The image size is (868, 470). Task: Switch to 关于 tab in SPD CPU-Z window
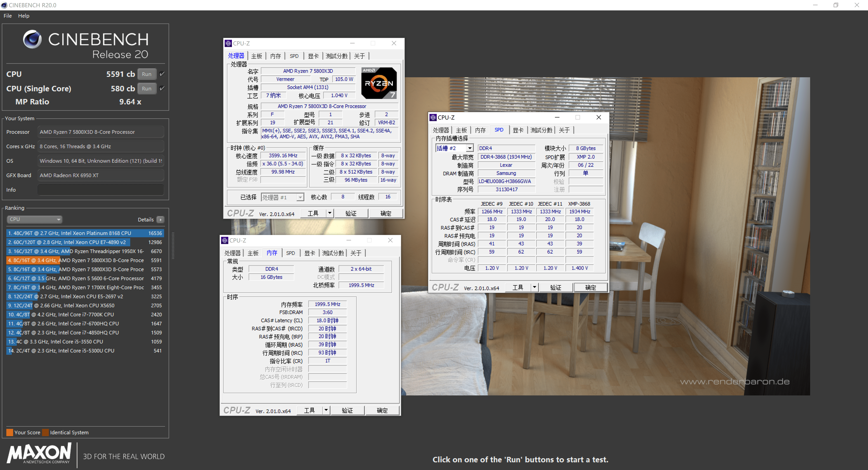[x=564, y=130]
